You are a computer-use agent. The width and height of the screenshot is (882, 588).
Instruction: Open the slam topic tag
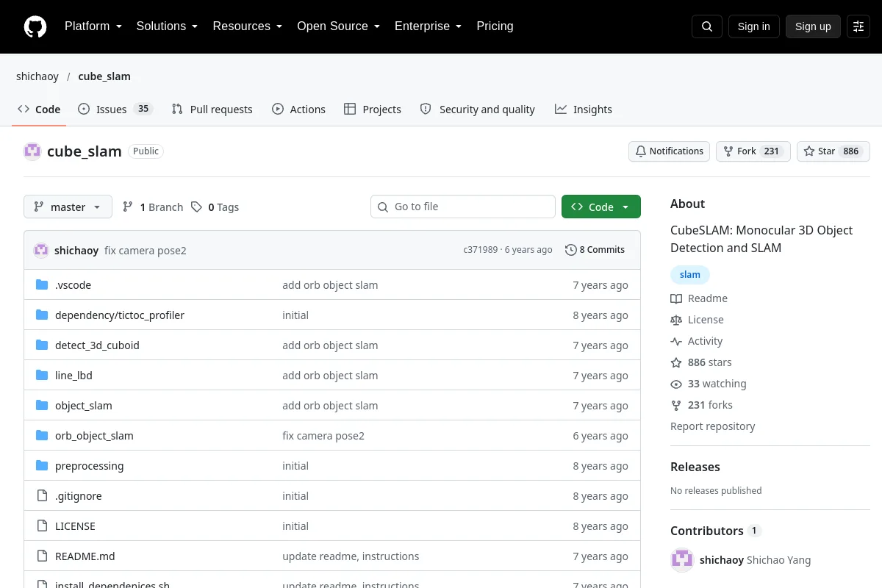coord(690,275)
